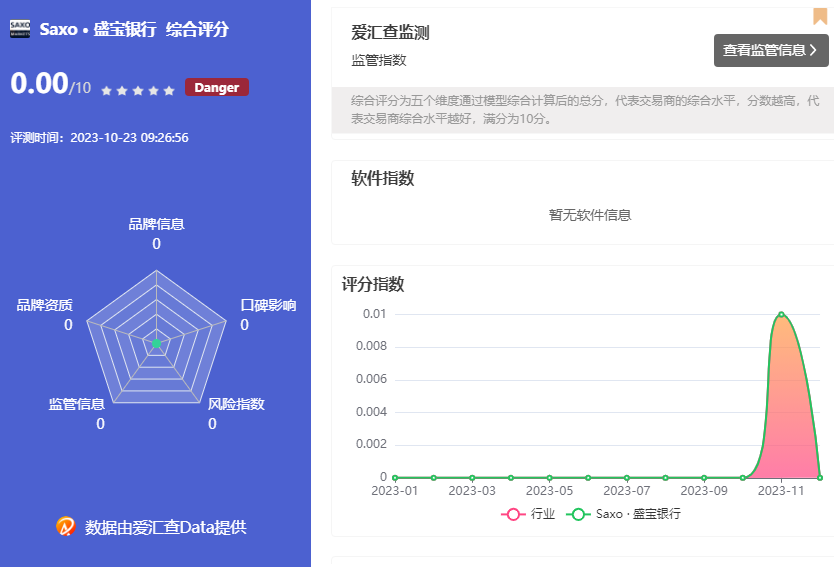Screen dimensions: 834x567
Task: Click the red Danger badge
Action: click(x=216, y=88)
